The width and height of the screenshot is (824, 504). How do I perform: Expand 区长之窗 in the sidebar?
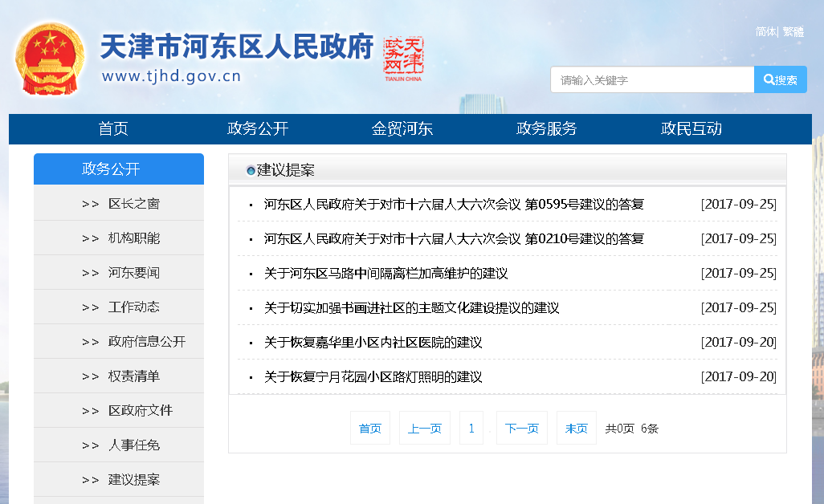point(133,204)
